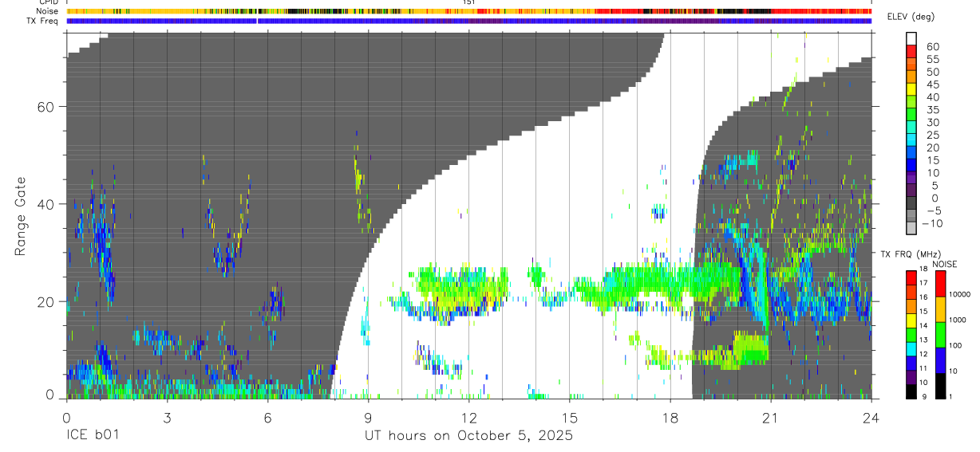Click the x-axis tick label '3'
Viewport: 980px width, 452px height.
pyautogui.click(x=167, y=418)
